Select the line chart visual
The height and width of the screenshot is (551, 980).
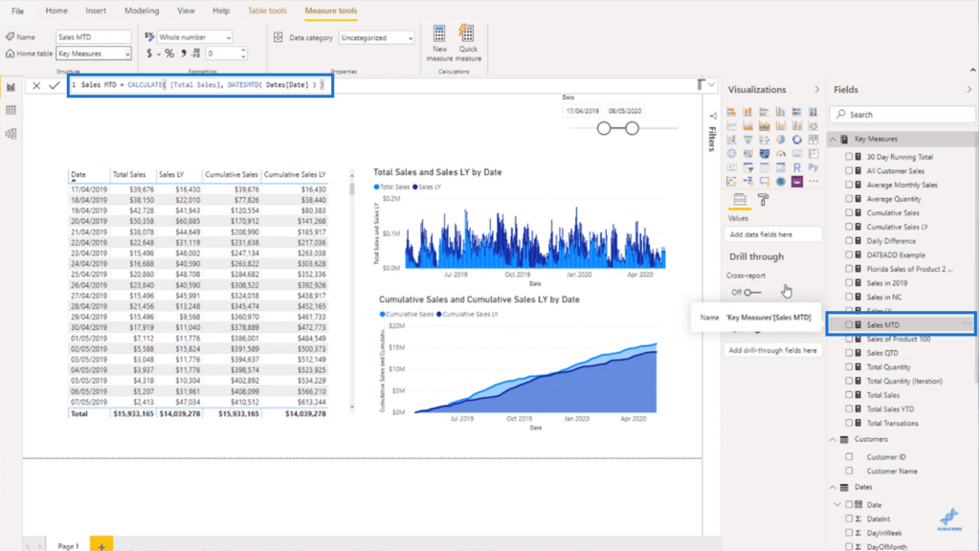click(x=731, y=126)
